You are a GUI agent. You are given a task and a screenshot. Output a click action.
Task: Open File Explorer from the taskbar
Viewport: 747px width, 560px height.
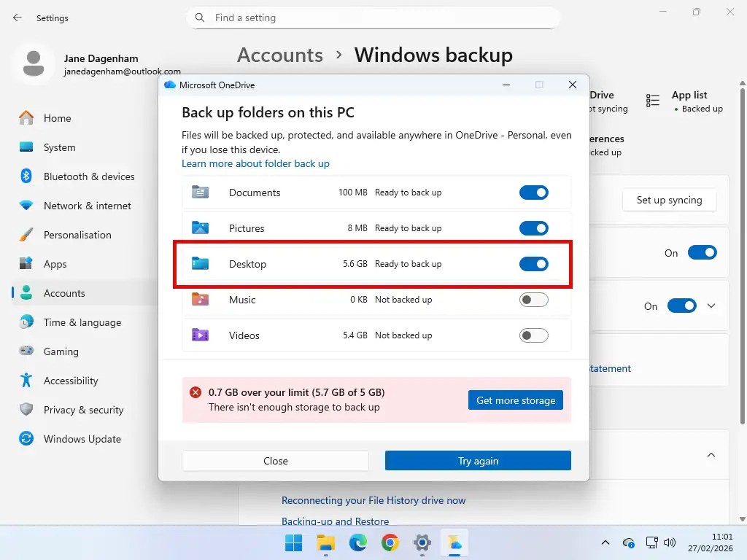pos(325,542)
